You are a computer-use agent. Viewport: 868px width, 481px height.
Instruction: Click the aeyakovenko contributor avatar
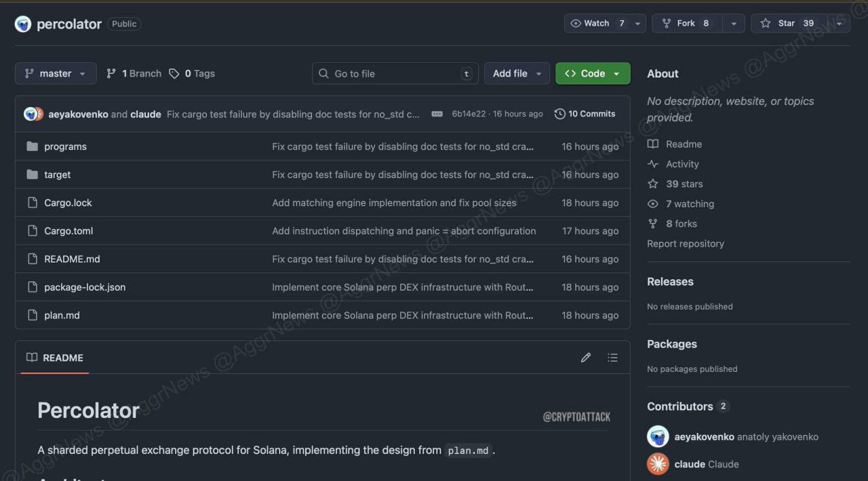click(658, 437)
